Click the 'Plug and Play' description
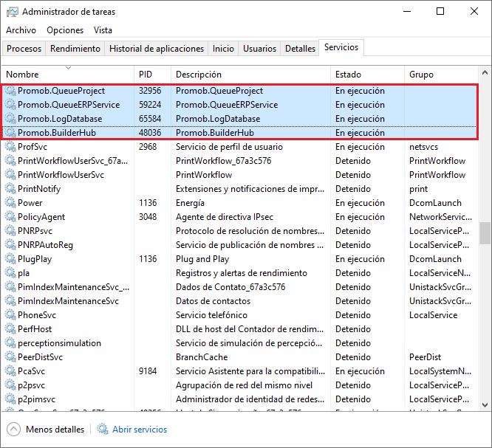 pyautogui.click(x=202, y=259)
